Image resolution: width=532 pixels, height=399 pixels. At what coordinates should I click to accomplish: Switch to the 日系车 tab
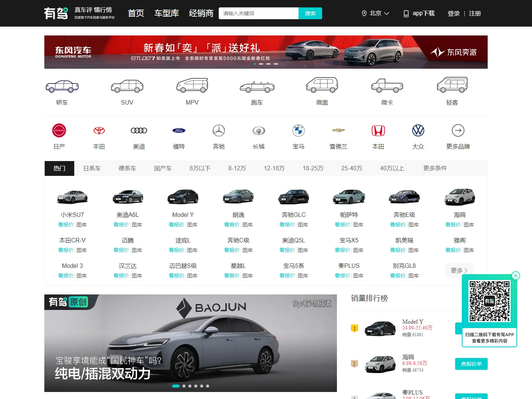[92, 168]
